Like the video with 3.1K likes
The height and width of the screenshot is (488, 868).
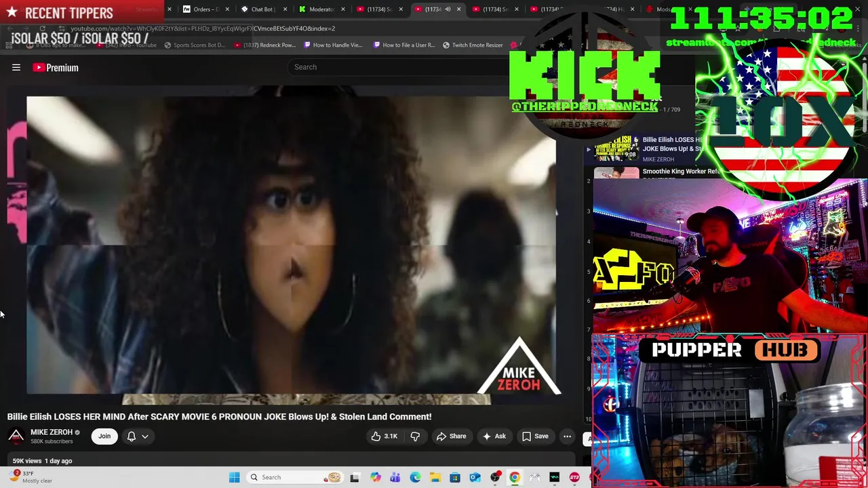[x=384, y=436]
